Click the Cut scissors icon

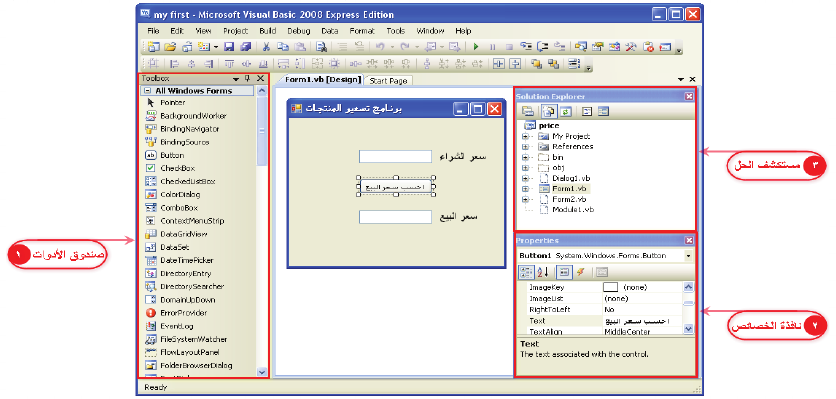coord(266,47)
